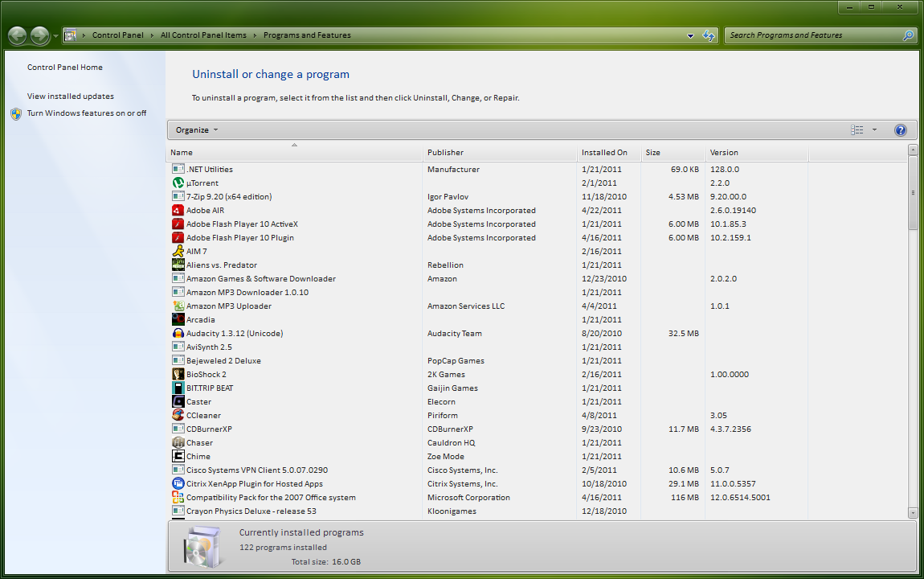The height and width of the screenshot is (579, 924).
Task: Click the Igor Pavlov publisher cell
Action: pyautogui.click(x=448, y=197)
